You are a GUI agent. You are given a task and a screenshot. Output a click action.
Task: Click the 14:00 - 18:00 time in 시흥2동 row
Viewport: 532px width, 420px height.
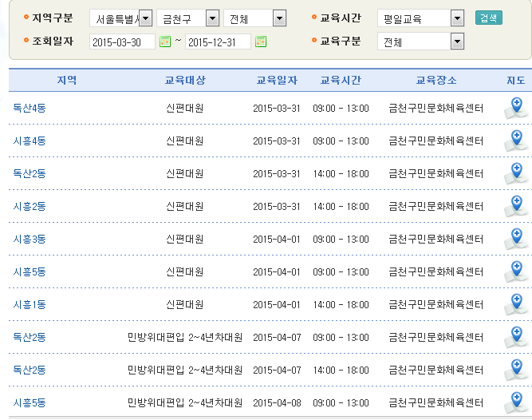click(341, 207)
